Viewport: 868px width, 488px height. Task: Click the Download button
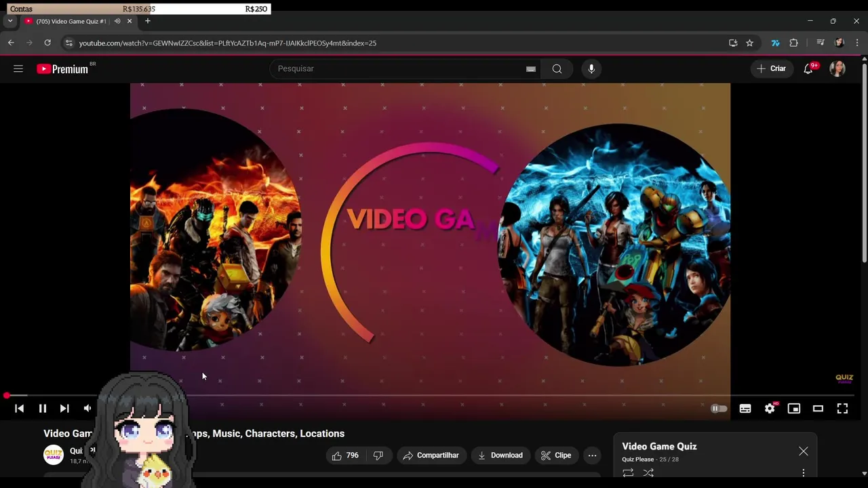[x=500, y=455]
